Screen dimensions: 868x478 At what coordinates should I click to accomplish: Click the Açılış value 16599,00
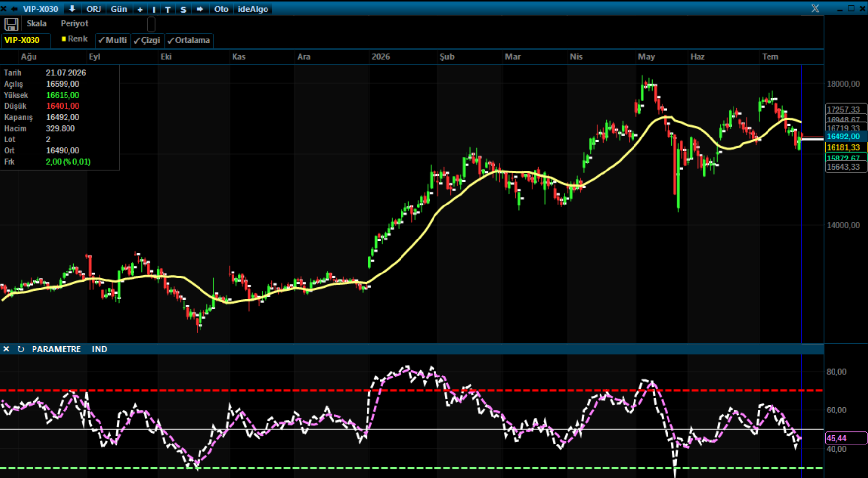(x=63, y=84)
